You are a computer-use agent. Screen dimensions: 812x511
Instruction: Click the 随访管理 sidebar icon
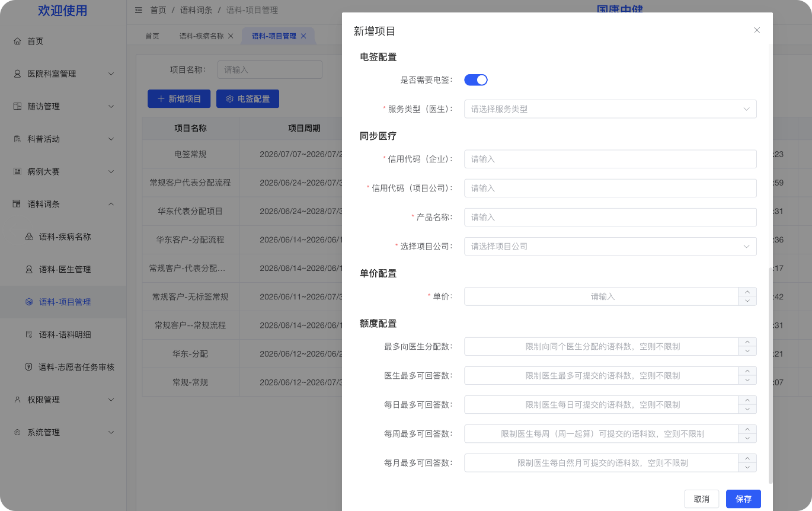(x=17, y=107)
